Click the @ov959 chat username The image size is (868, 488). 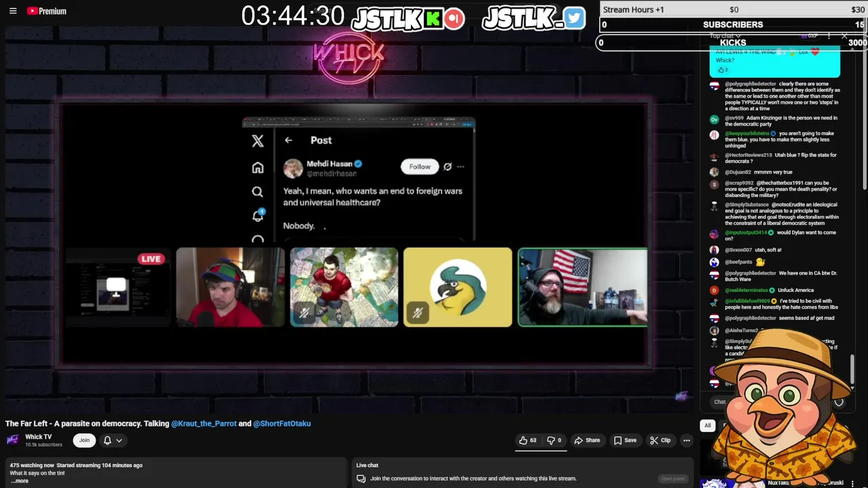click(734, 118)
